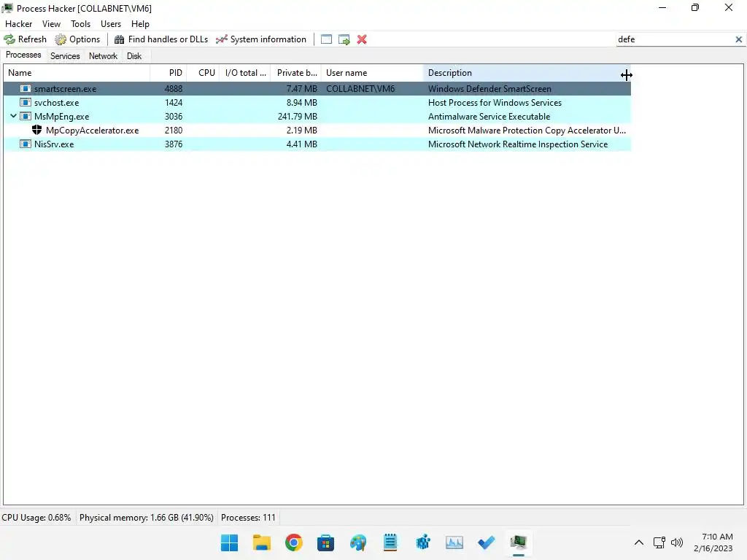747x560 pixels.
Task: Click the Refresh toolbar button
Action: pos(26,39)
